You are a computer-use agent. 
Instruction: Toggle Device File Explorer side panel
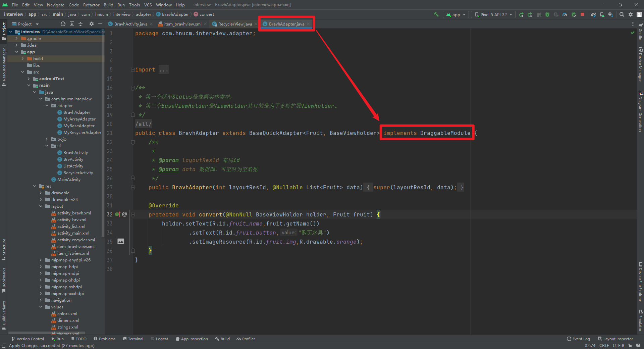pos(640,282)
